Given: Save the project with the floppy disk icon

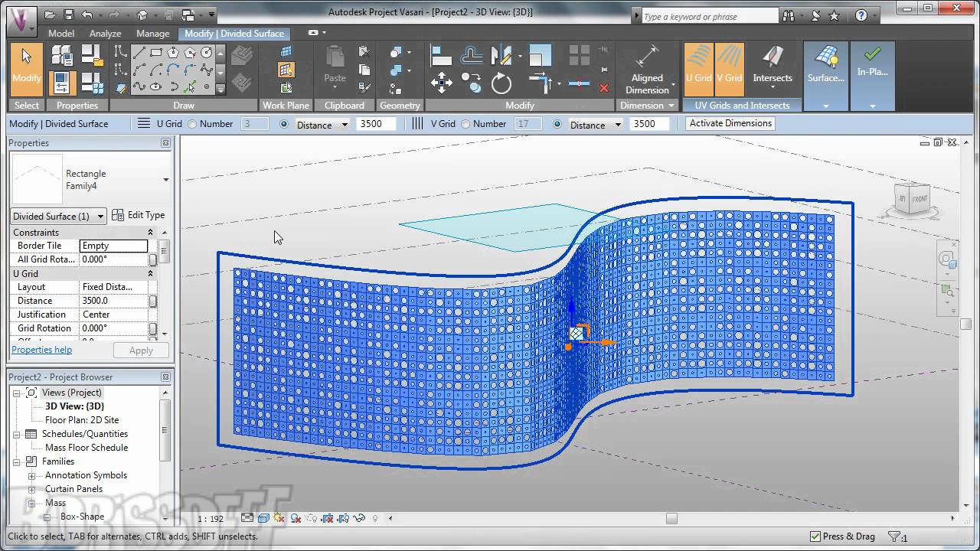Looking at the screenshot, I should pos(68,15).
